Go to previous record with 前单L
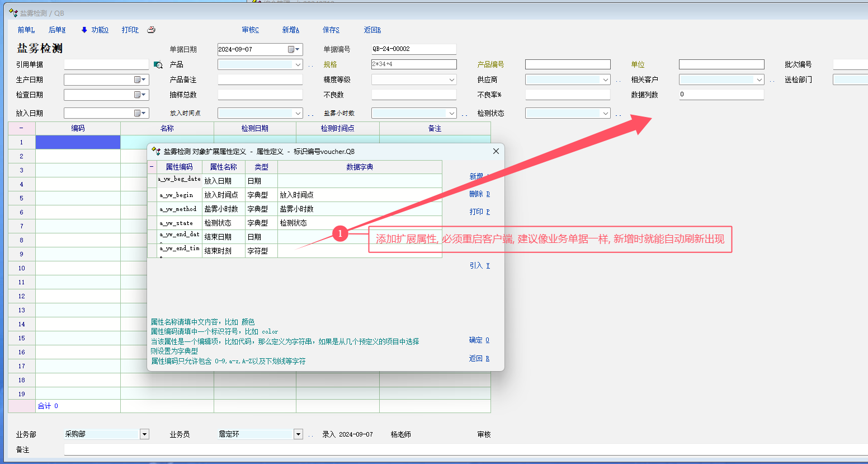Viewport: 868px width, 464px height. (26, 30)
